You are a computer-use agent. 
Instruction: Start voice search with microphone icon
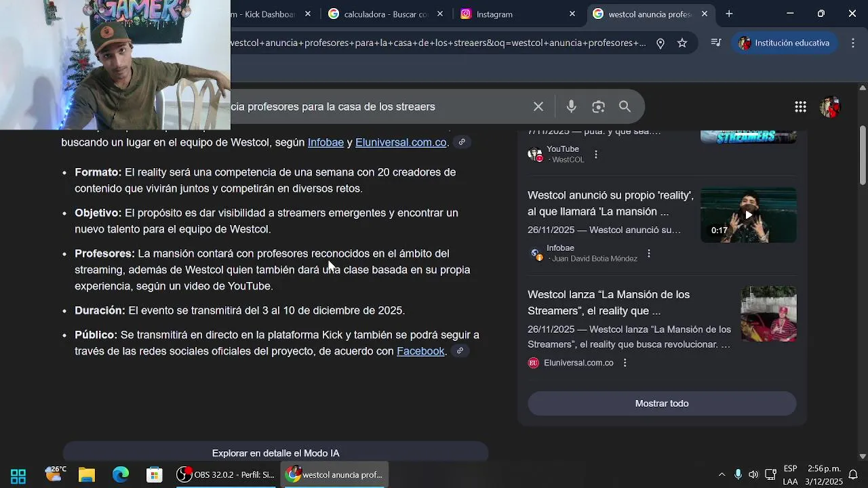coord(571,106)
